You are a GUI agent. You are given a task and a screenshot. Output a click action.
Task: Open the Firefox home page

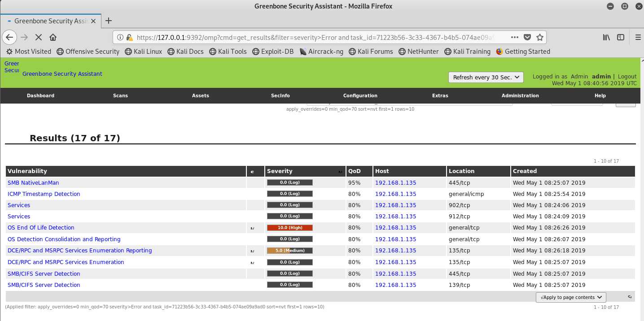click(53, 37)
